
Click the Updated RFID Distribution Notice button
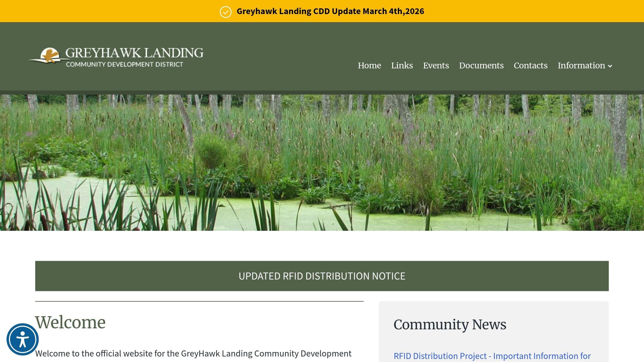pyautogui.click(x=322, y=276)
